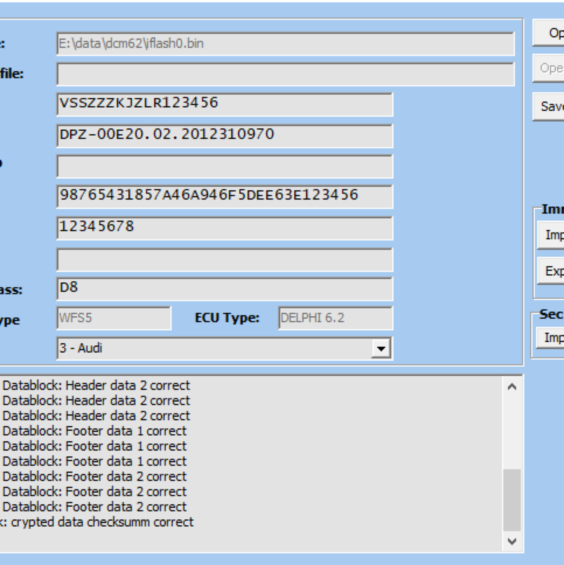Viewport: 564px width, 565px height.
Task: Click the last log line 'Footer data 2 correct'
Action: click(x=94, y=507)
